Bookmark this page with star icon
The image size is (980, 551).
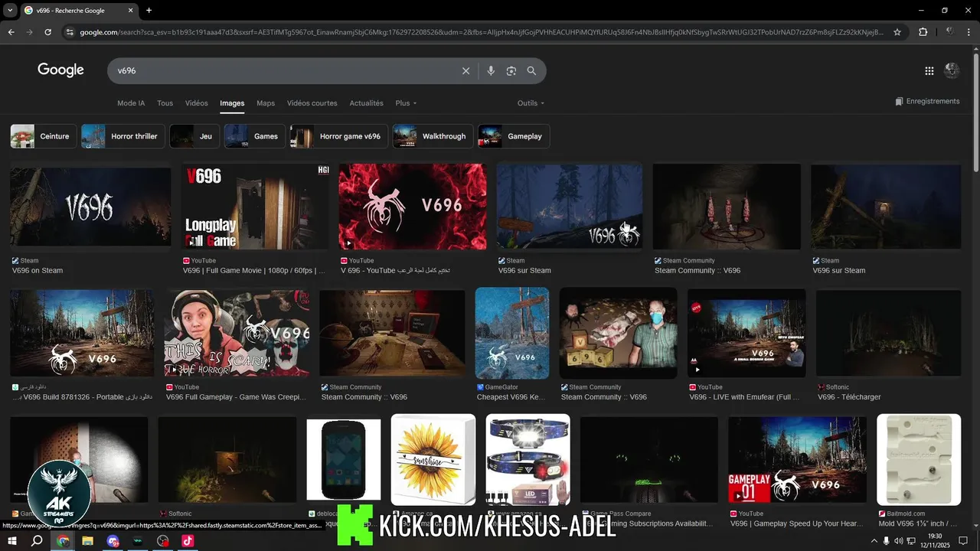(897, 32)
